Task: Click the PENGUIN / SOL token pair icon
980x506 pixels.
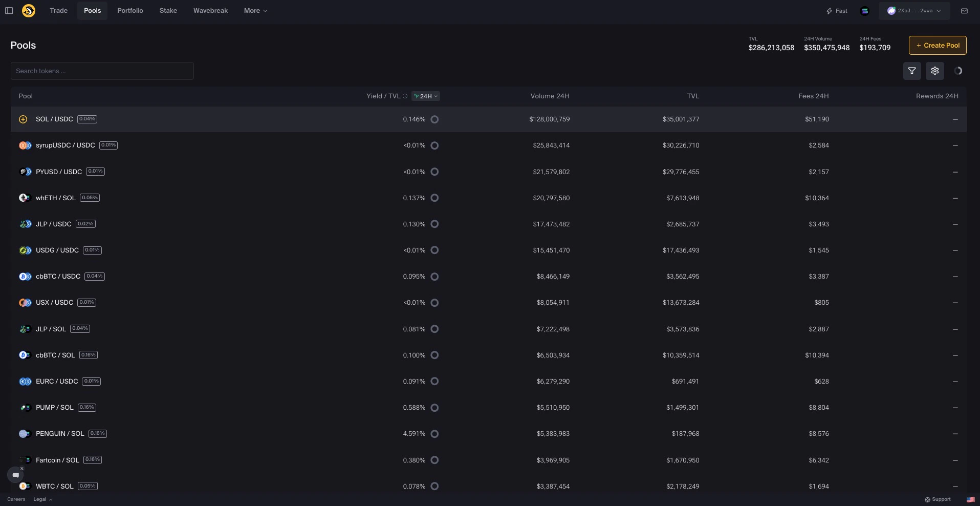Action: (25, 434)
